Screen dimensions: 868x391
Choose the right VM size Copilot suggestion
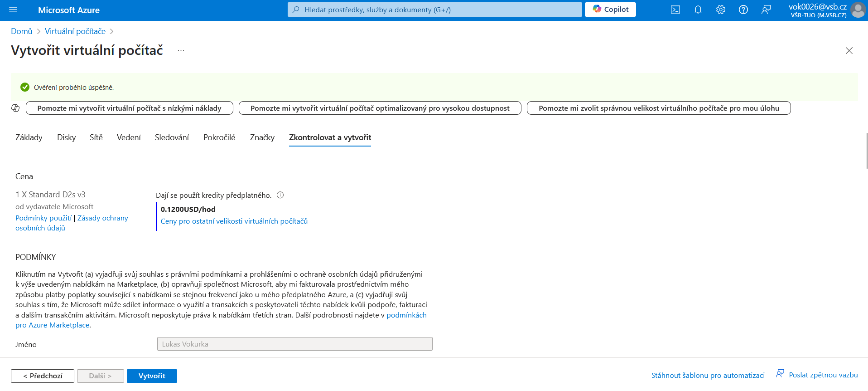(x=659, y=108)
